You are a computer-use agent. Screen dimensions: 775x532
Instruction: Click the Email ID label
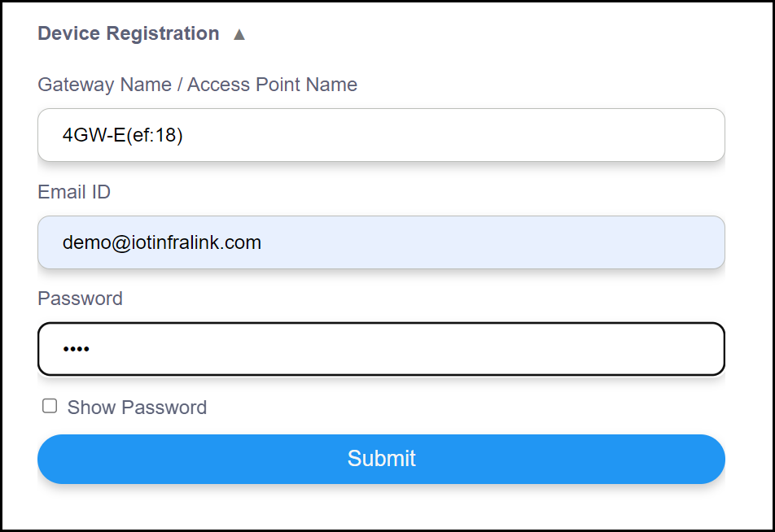pyautogui.click(x=74, y=192)
